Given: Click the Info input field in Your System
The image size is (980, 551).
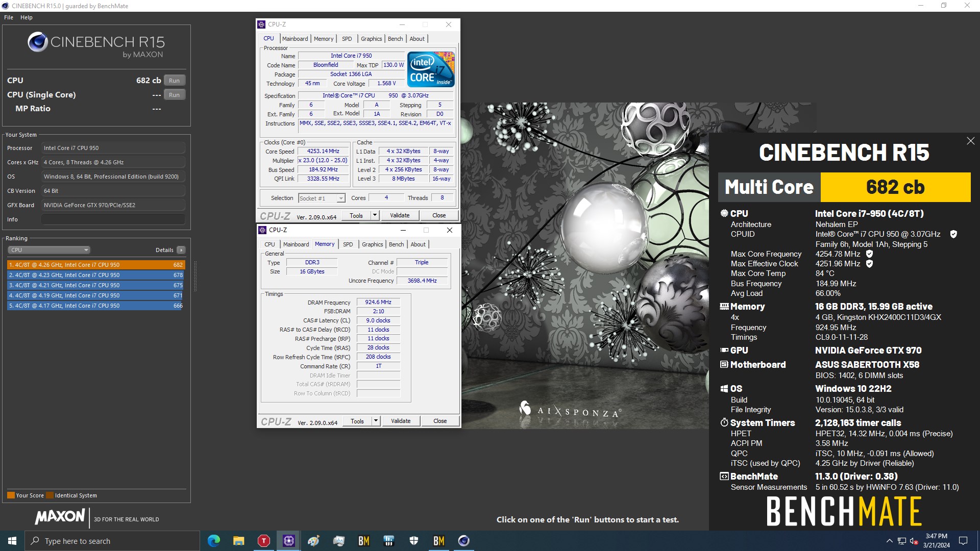Looking at the screenshot, I should tap(113, 219).
